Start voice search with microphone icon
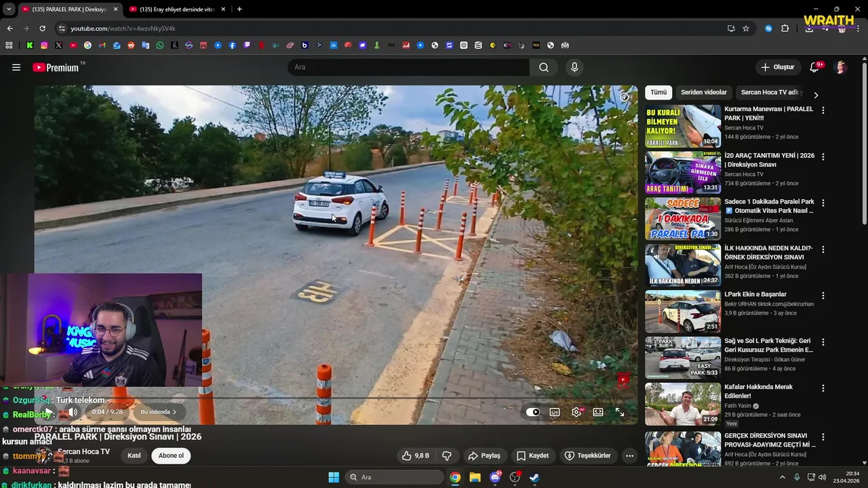868x488 pixels. click(x=574, y=67)
